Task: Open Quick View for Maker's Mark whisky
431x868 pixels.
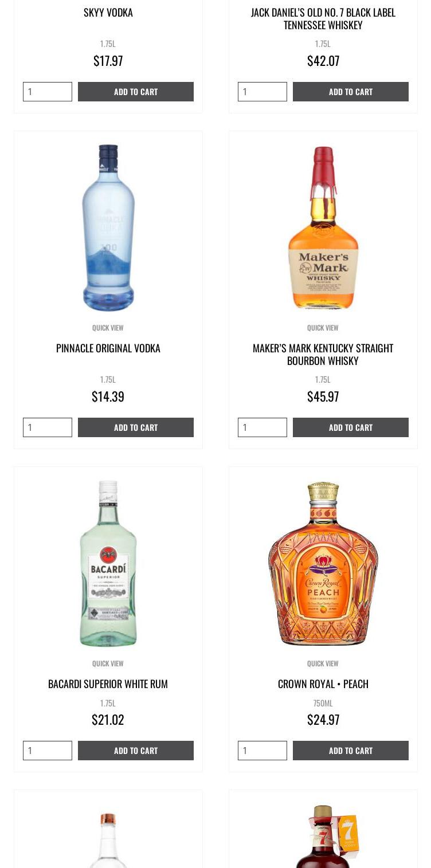Action: (x=323, y=328)
